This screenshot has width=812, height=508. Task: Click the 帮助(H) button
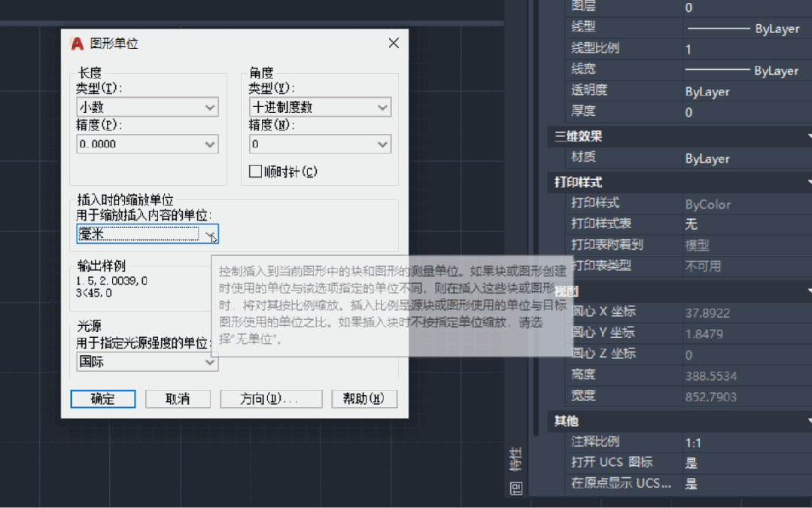coord(364,399)
